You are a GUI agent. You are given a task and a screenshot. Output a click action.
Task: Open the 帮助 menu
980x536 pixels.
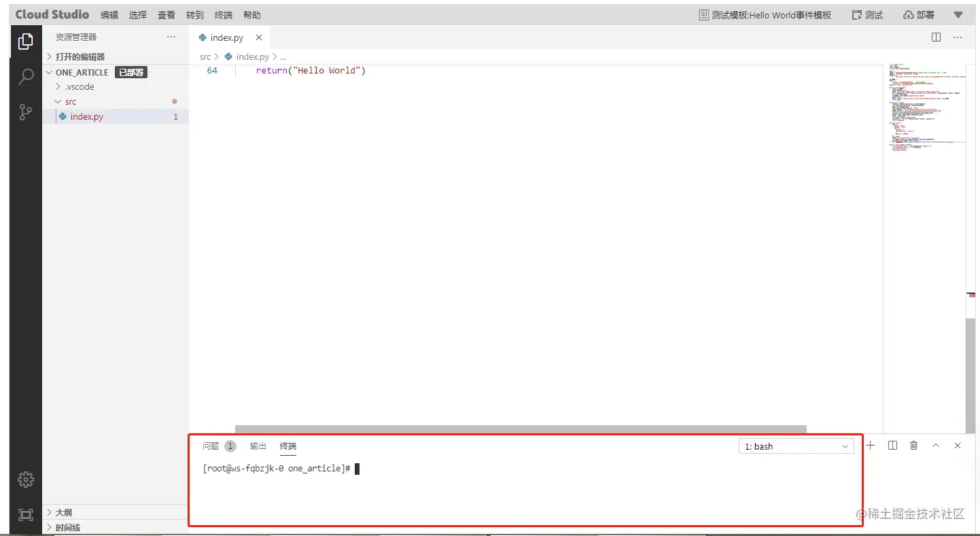coord(252,15)
